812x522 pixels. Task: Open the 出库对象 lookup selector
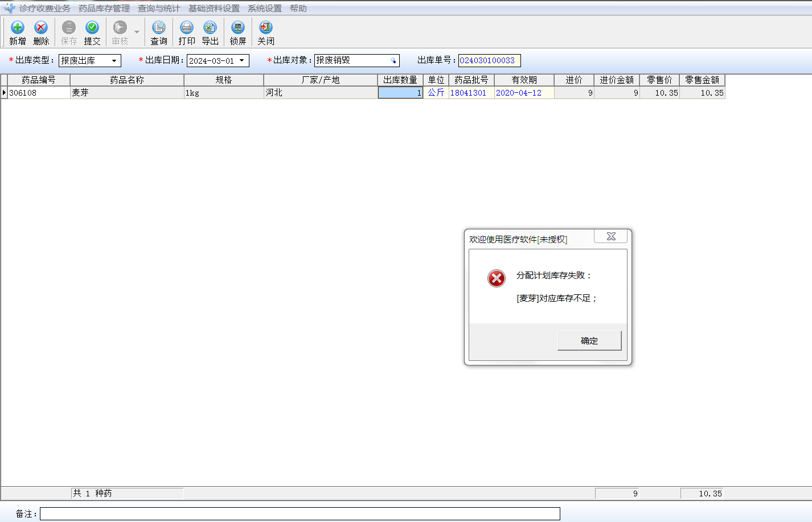(393, 61)
